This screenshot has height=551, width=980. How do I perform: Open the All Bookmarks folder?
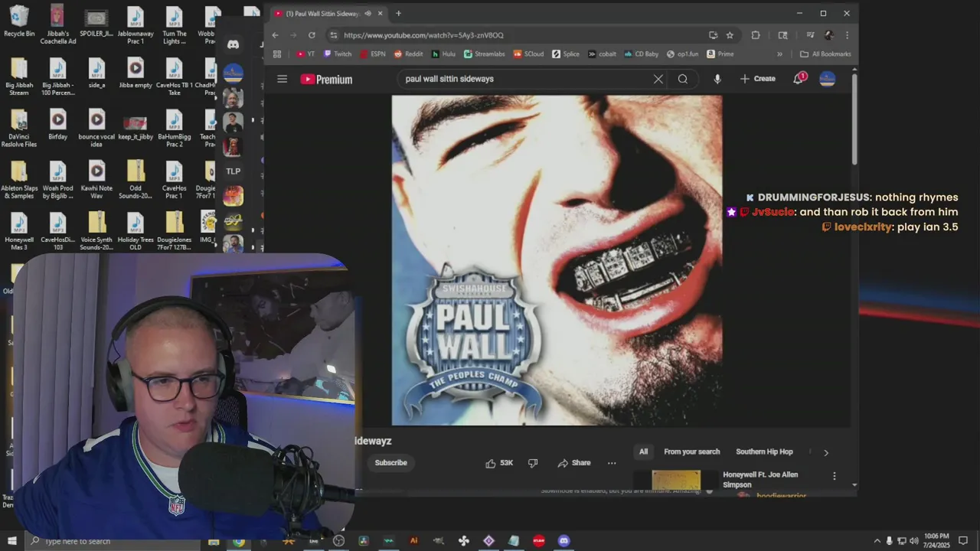pos(825,54)
